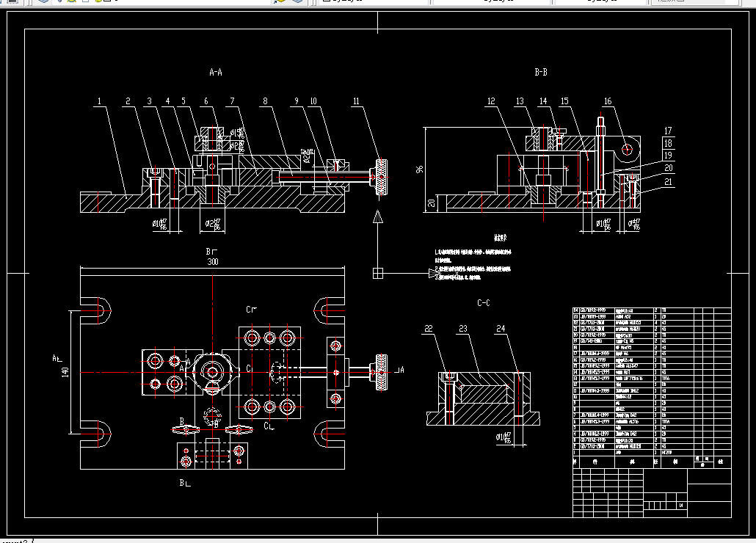Viewport: 756px width, 543px height.
Task: Select the ø10 fit dimension under C-C view
Action: click(504, 437)
